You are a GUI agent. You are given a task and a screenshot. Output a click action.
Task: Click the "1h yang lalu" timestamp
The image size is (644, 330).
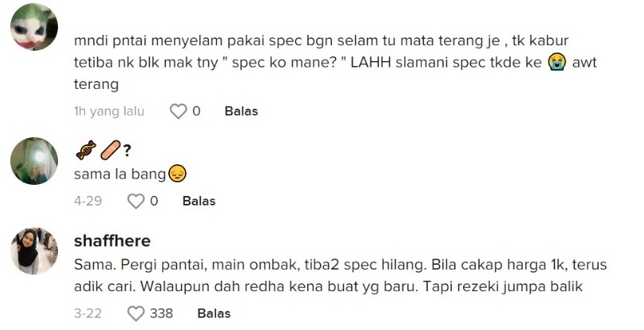(109, 112)
